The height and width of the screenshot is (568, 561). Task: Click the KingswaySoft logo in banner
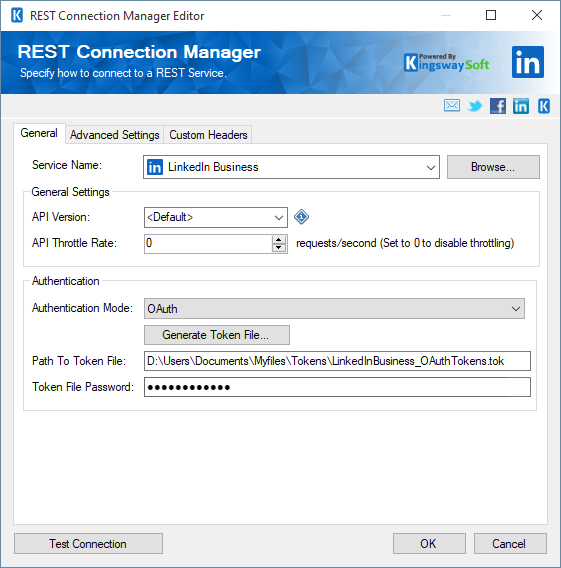[x=446, y=62]
